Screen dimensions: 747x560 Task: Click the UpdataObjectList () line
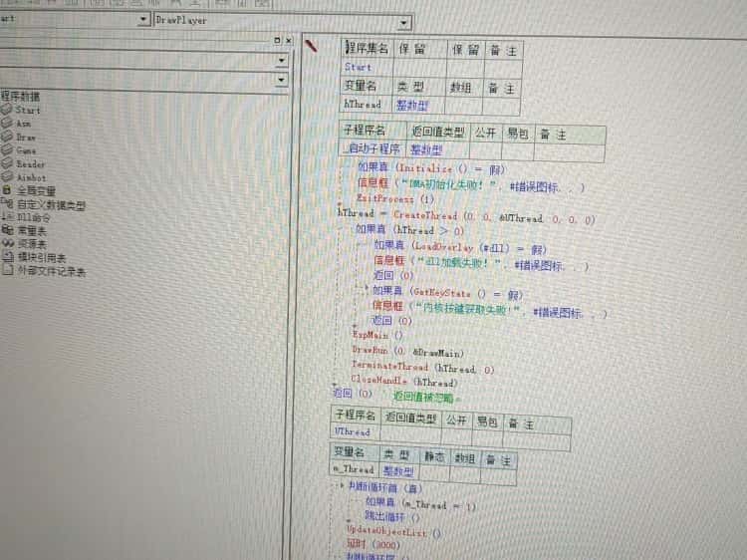click(x=393, y=532)
